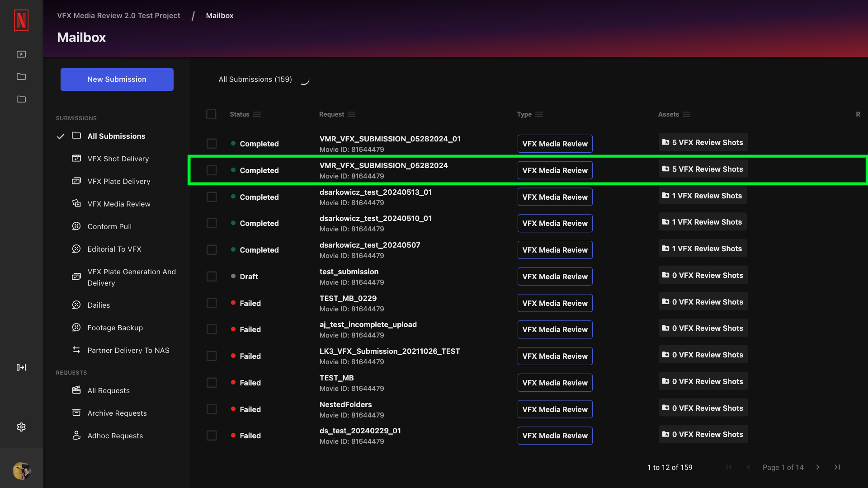
Task: Open the Request column filter menu
Action: tap(352, 114)
